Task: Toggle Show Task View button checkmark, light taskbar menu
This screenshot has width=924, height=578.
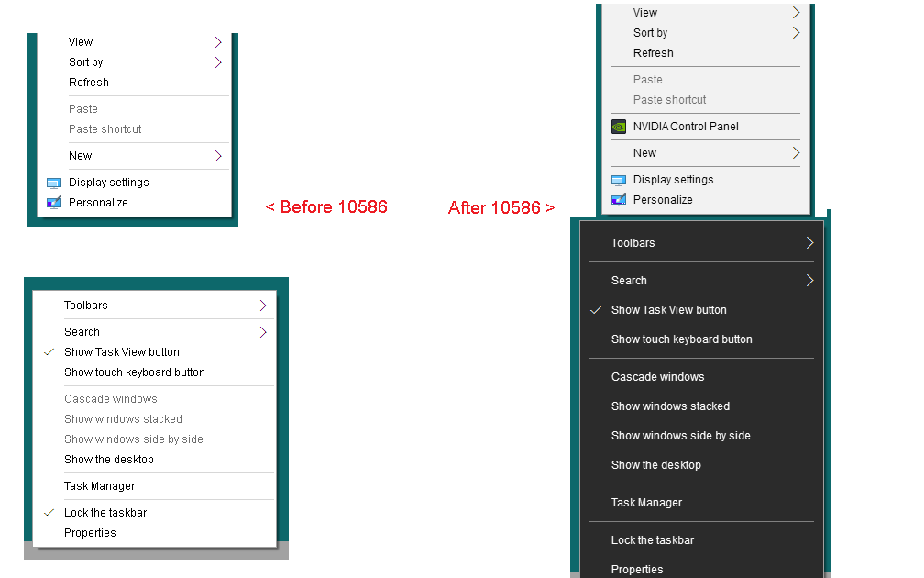Action: (49, 352)
